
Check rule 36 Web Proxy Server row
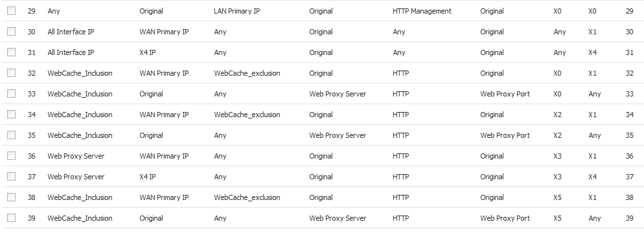(12, 155)
